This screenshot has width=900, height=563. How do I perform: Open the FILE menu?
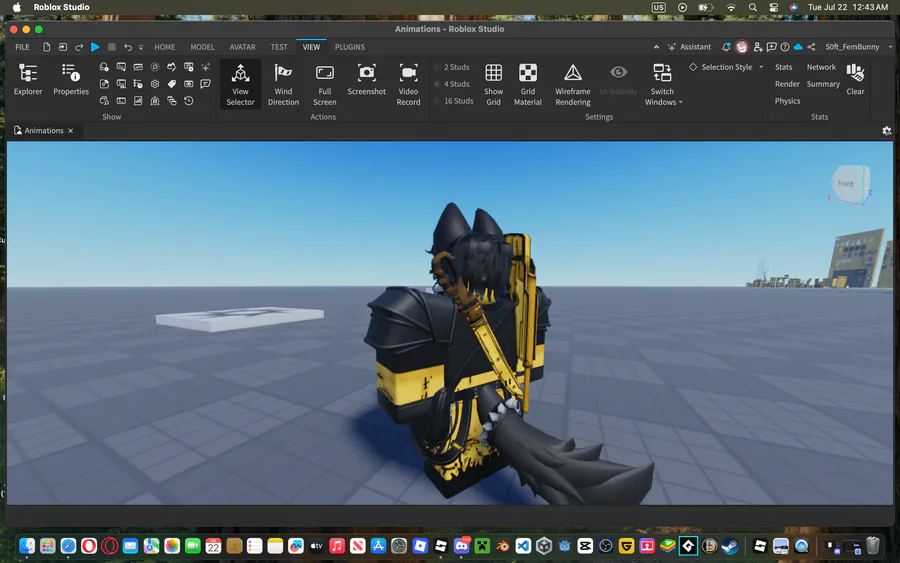(22, 47)
